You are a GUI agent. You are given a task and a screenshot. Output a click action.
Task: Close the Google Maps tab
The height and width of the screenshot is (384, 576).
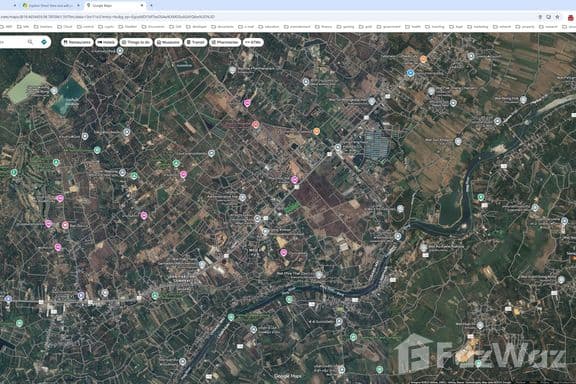point(142,6)
